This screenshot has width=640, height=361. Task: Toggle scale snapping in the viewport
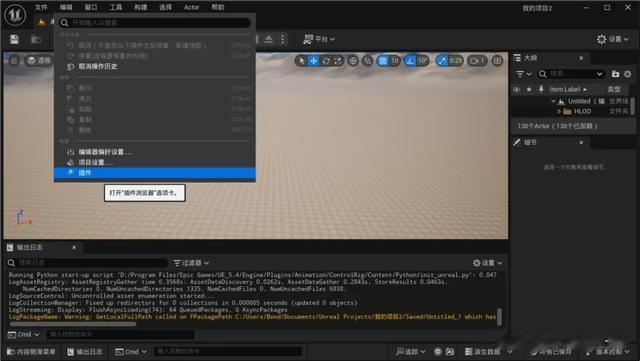point(442,61)
